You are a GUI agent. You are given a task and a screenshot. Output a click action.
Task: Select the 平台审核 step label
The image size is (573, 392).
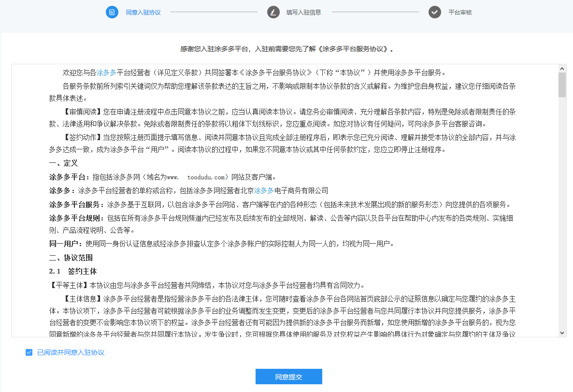[460, 13]
